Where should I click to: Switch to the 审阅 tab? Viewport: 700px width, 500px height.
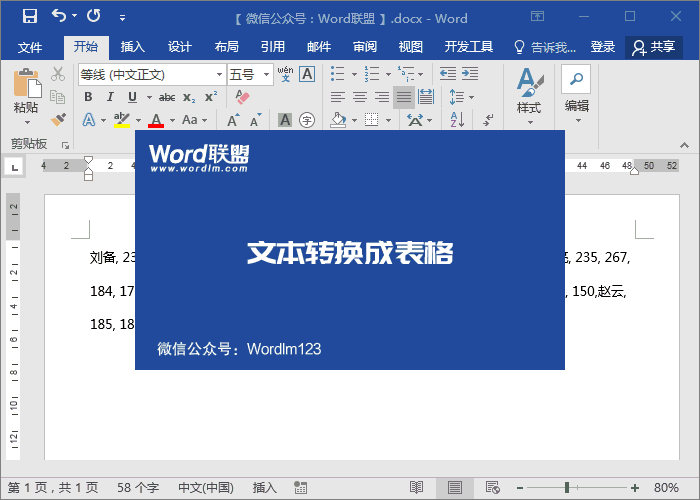coord(365,47)
